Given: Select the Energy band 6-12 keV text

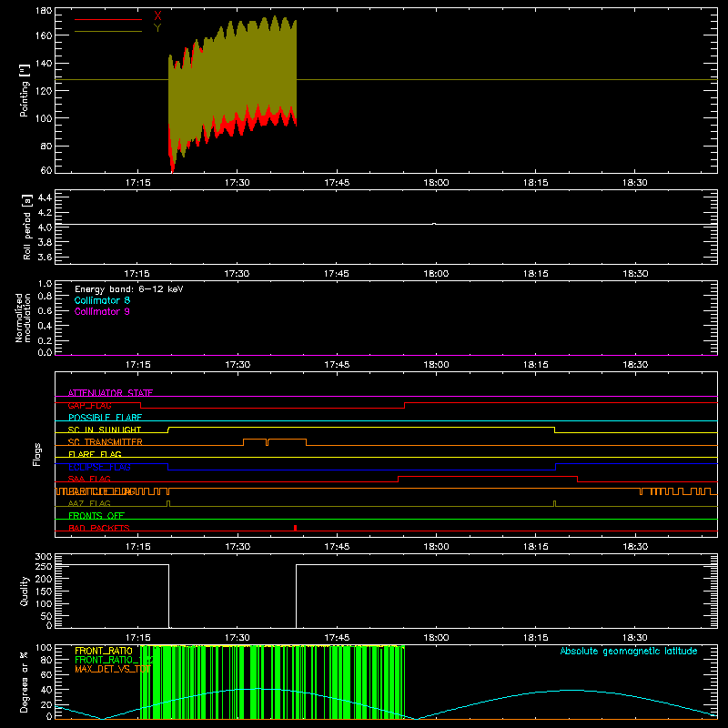Looking at the screenshot, I should point(129,289).
